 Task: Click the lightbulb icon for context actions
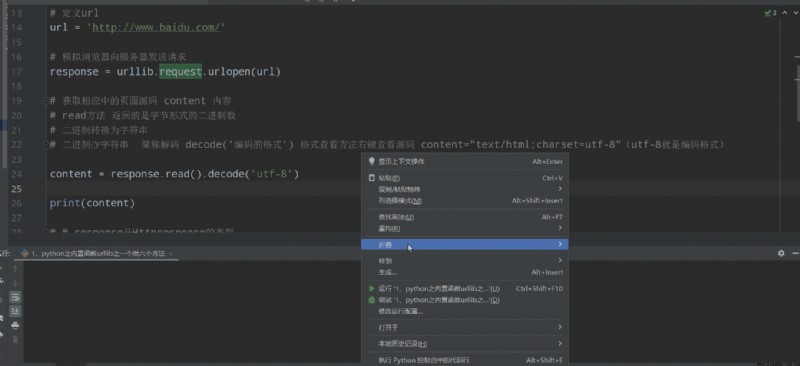(371, 161)
